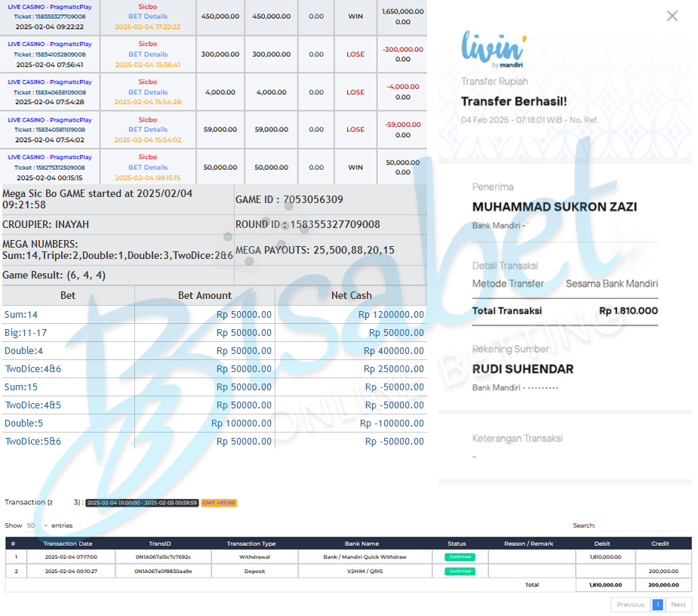Viewport: 698px width, 616px height.
Task: Click the TwoDice:4&6 bet row
Action: pyautogui.click(x=214, y=369)
